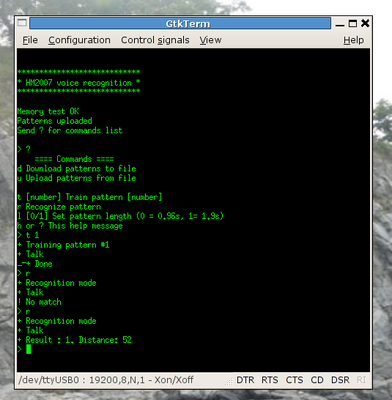
Task: Click the 'Result : 1. Distance: 52' line
Action: (75, 340)
